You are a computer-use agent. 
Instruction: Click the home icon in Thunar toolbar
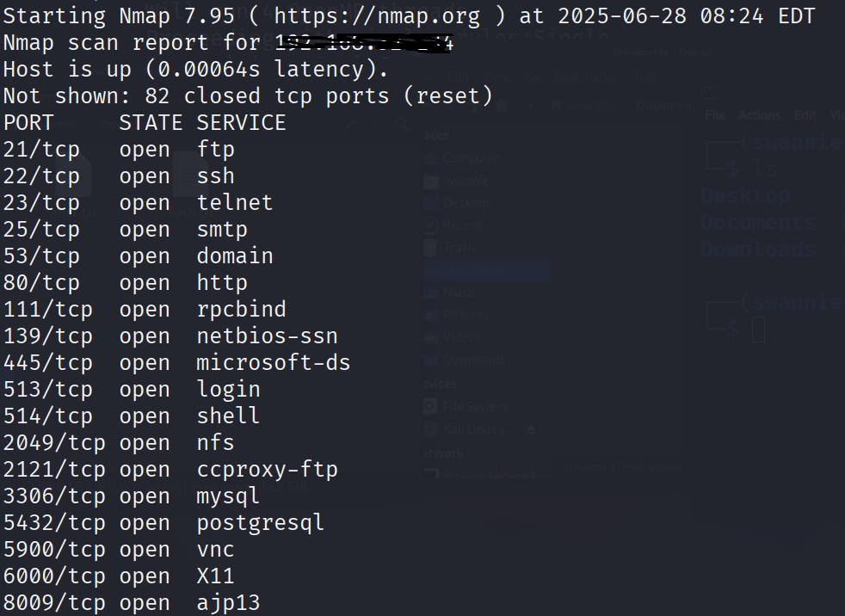[x=503, y=106]
